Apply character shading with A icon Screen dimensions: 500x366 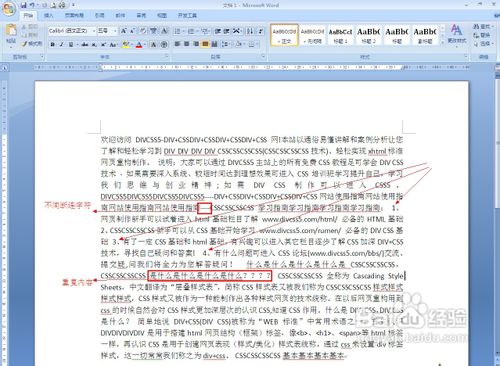tap(153, 44)
